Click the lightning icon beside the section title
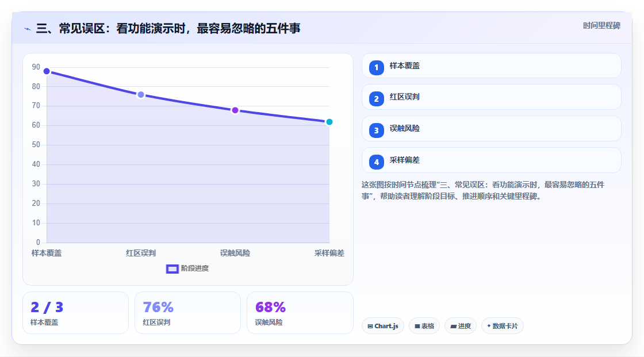Image resolution: width=644 pixels, height=357 pixels. [x=27, y=29]
